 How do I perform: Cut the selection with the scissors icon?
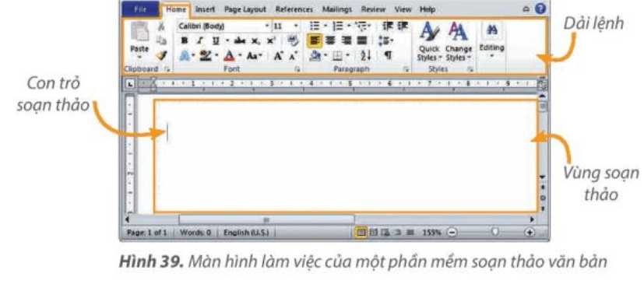pyautogui.click(x=161, y=26)
